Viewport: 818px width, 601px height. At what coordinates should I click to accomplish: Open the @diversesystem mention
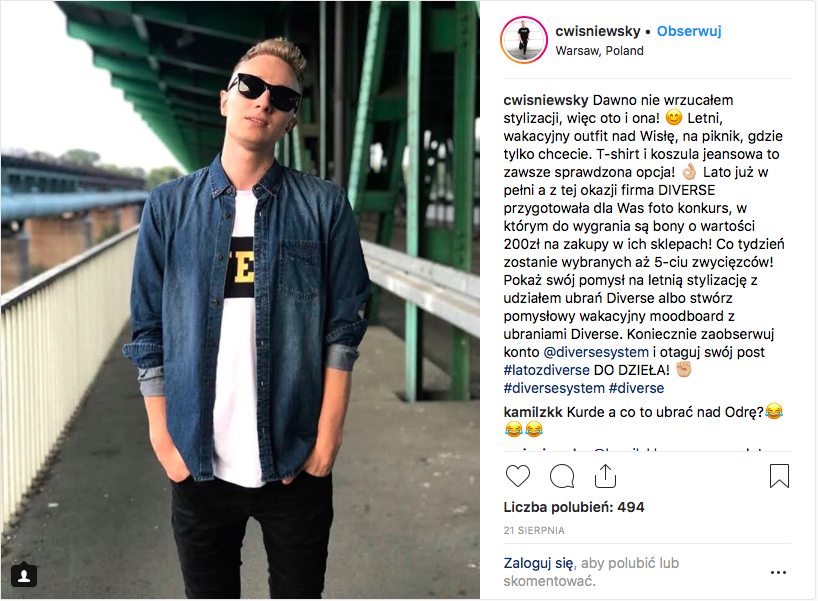coord(596,352)
